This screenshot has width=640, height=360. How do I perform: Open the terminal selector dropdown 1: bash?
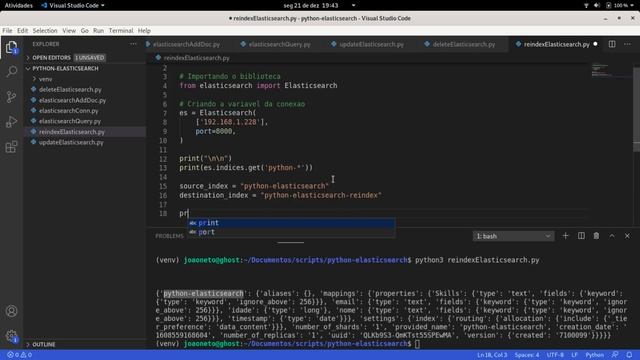point(513,236)
